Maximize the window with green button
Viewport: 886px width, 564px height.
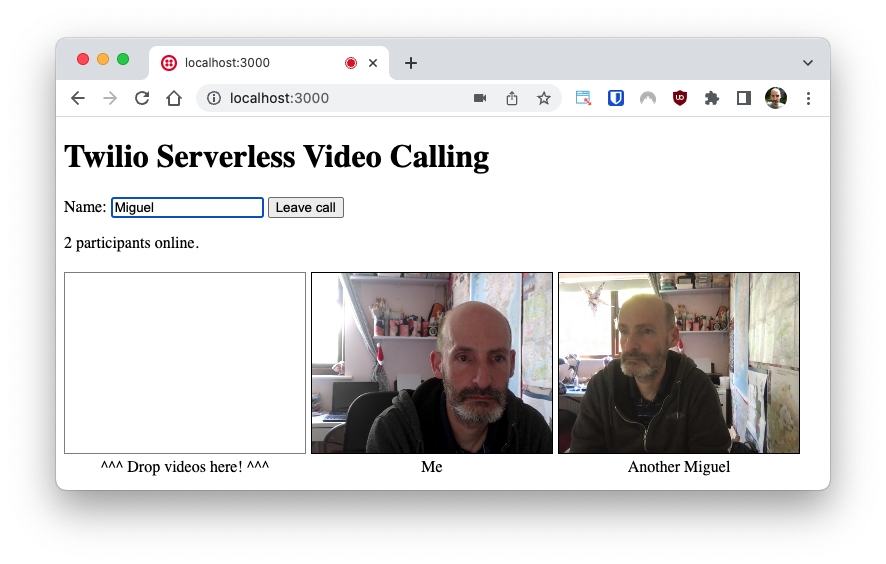(x=123, y=59)
